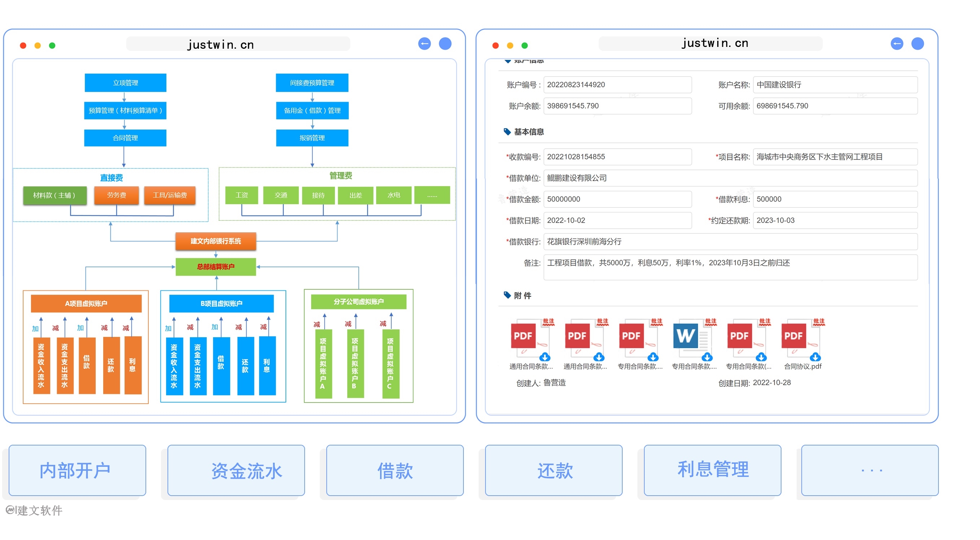The height and width of the screenshot is (540, 980).
Task: Click the green 水电 box
Action: click(x=394, y=196)
